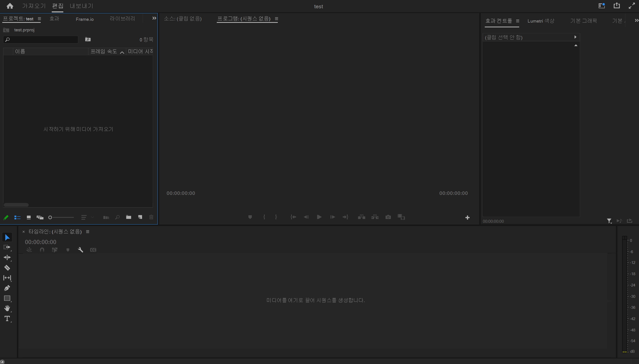Adjust the thumbnail zoom slider

pyautogui.click(x=50, y=217)
